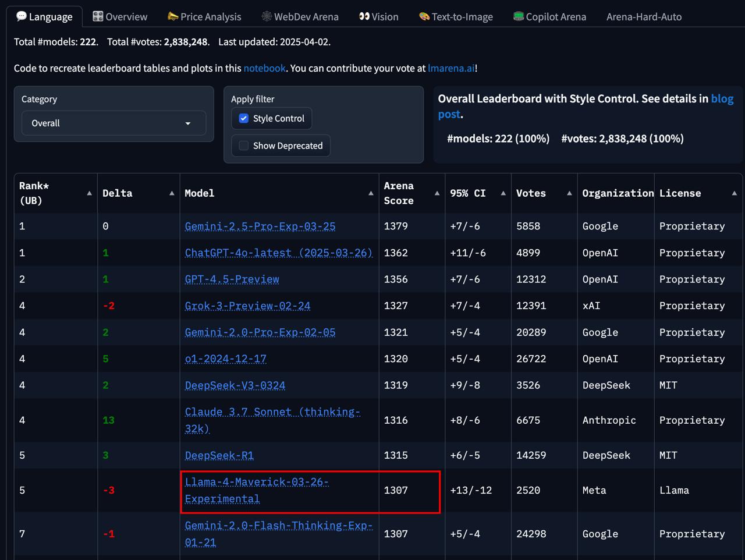Image resolution: width=745 pixels, height=560 pixels.
Task: Sort by Model column arrows
Action: click(371, 193)
